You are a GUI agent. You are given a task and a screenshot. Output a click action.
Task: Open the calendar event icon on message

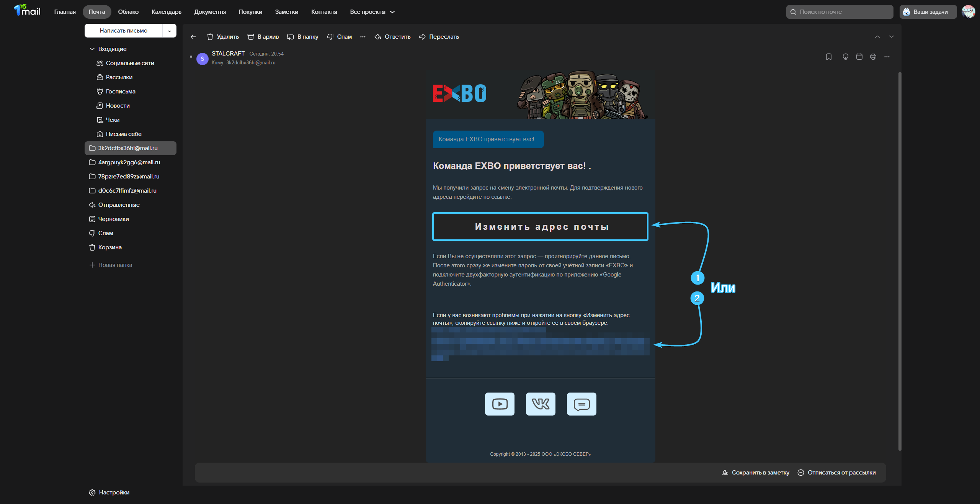859,57
